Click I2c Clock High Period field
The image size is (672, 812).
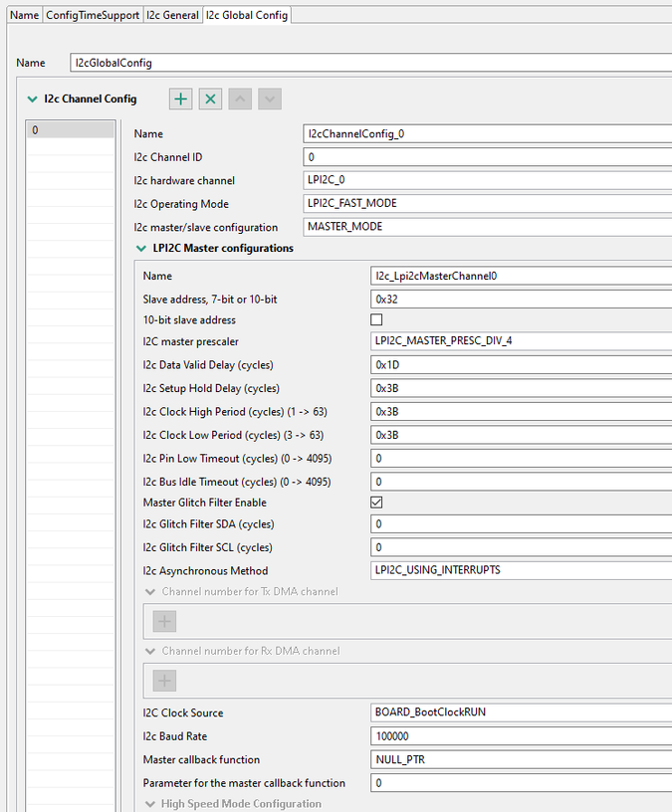tap(521, 412)
